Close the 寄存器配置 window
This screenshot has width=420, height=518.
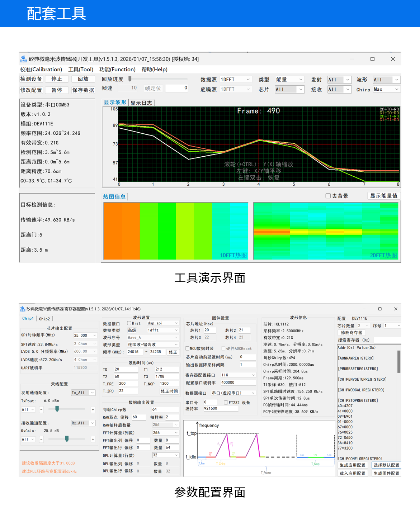(x=396, y=309)
